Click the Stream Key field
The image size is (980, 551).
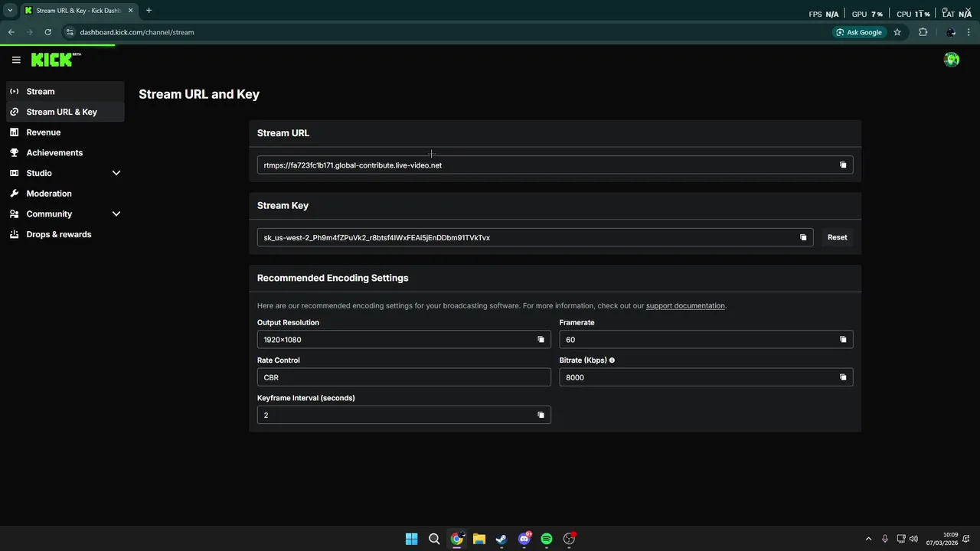click(535, 237)
